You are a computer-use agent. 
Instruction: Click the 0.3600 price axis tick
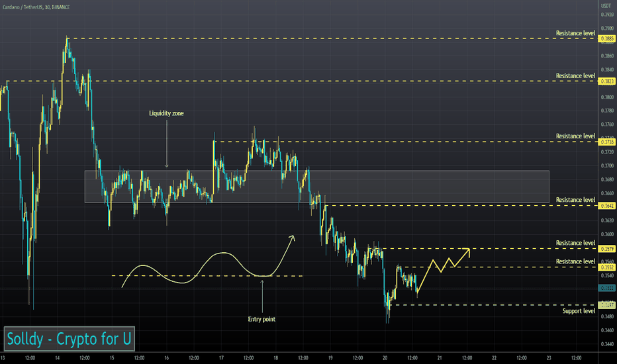click(x=607, y=234)
